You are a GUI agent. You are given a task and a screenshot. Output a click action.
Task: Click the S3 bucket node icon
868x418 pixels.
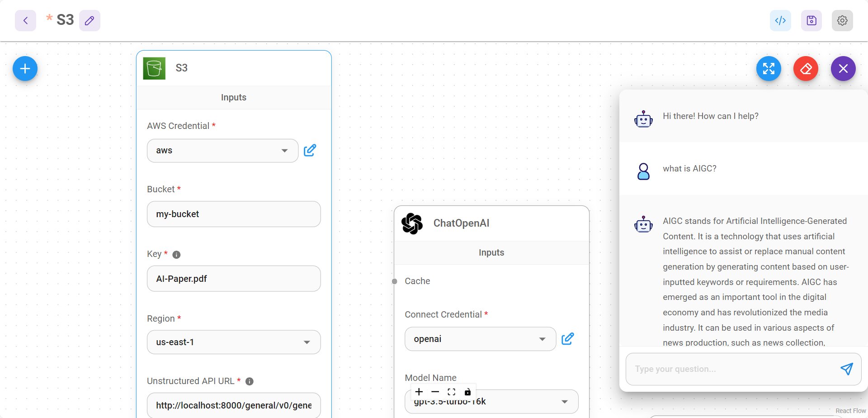coord(154,68)
